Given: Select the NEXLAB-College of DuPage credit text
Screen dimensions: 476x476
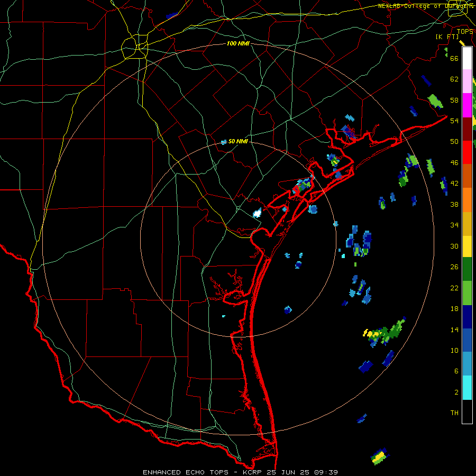Looking at the screenshot, I should [x=426, y=6].
